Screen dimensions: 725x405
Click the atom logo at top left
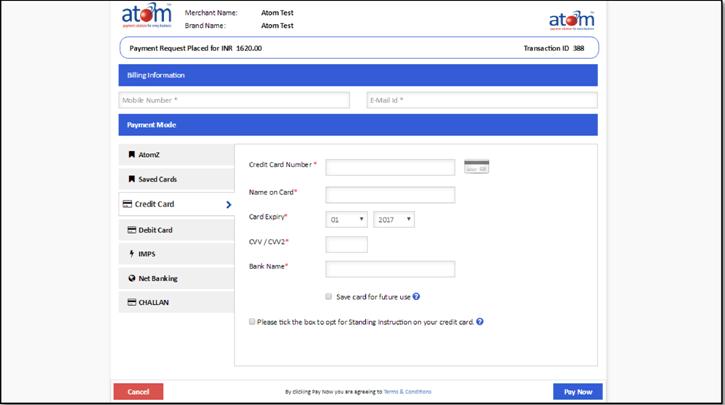click(147, 15)
